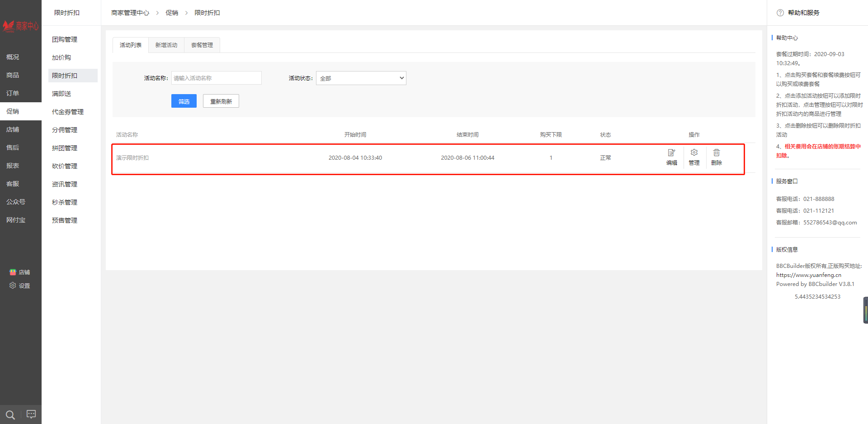Open https://www.yuanfeng.cn link
The width and height of the screenshot is (868, 424).
click(809, 275)
